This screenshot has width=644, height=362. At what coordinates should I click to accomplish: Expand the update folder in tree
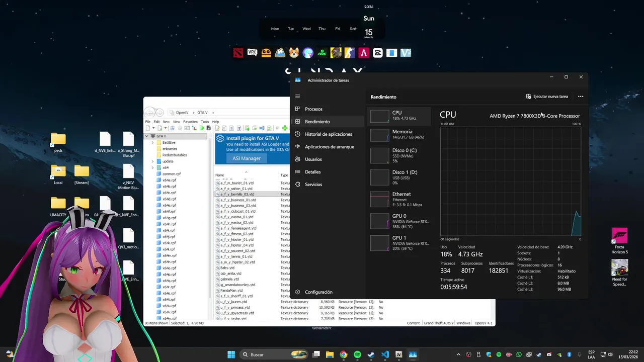click(152, 161)
